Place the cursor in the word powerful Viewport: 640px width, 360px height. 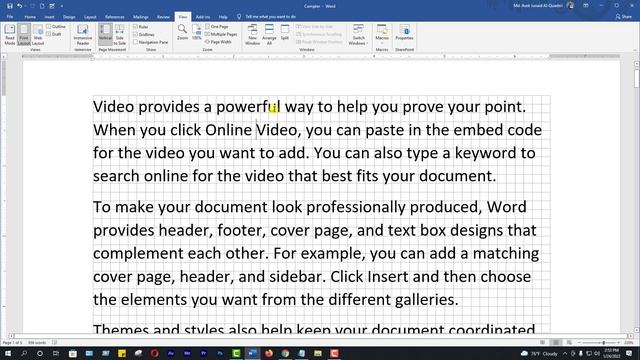248,107
